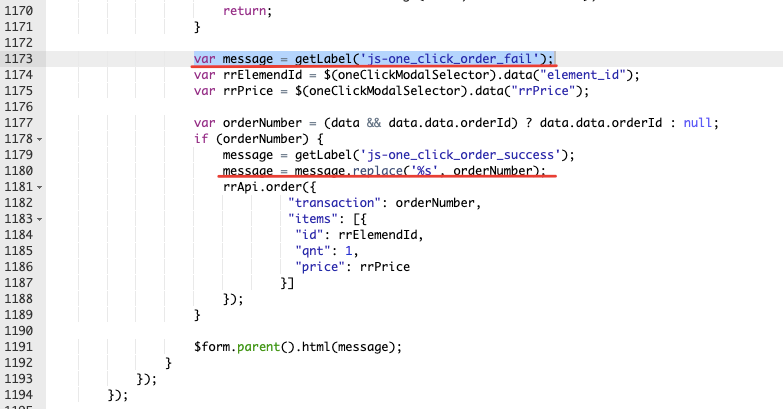Click the "transaction" key on line 1182
The height and width of the screenshot is (409, 783).
tap(335, 203)
